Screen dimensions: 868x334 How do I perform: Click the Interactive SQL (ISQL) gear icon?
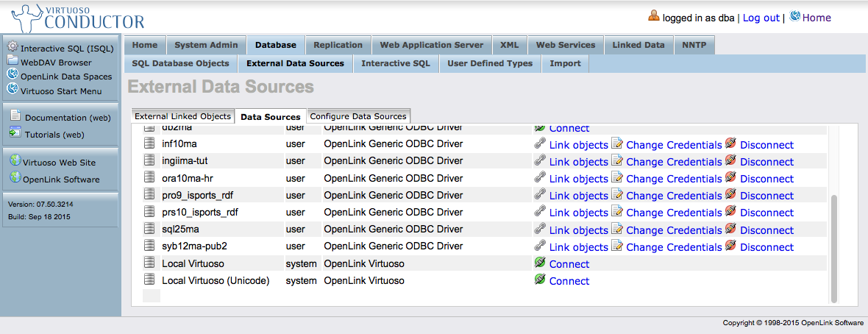[13, 48]
